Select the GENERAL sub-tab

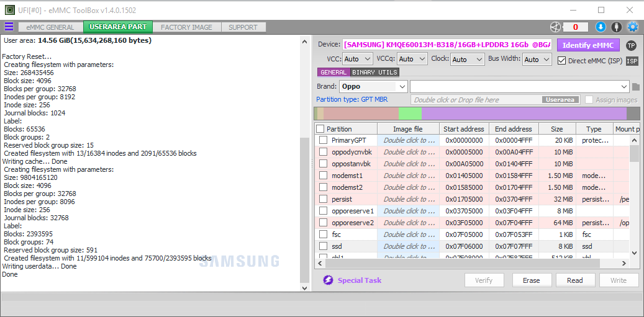pos(333,72)
